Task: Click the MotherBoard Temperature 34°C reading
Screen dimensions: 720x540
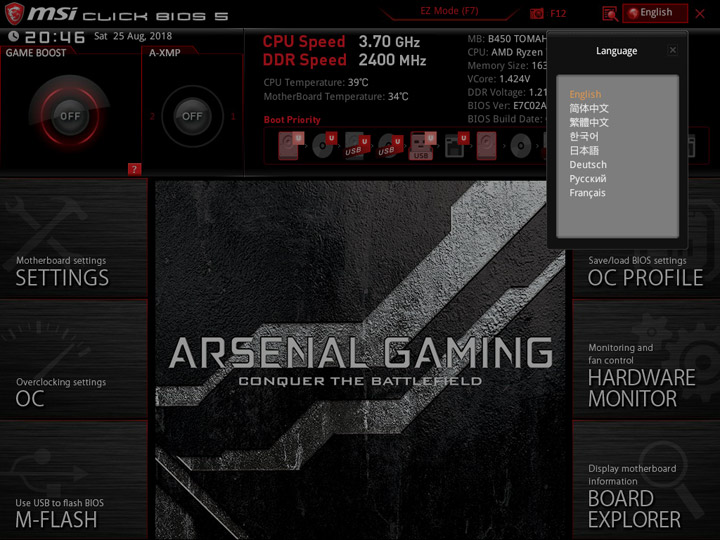Action: coord(336,96)
